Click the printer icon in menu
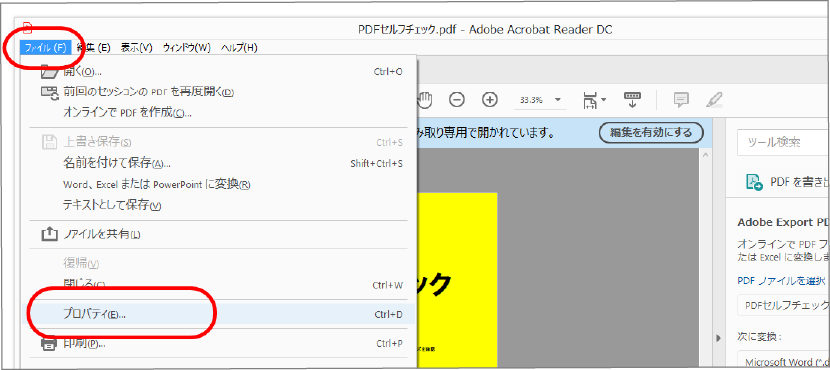Viewport: 830px width, 370px height. pos(49,344)
